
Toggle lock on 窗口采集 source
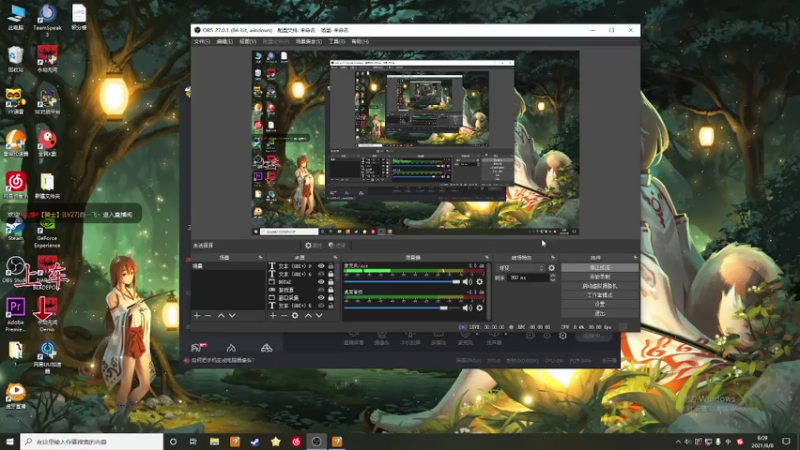click(331, 297)
